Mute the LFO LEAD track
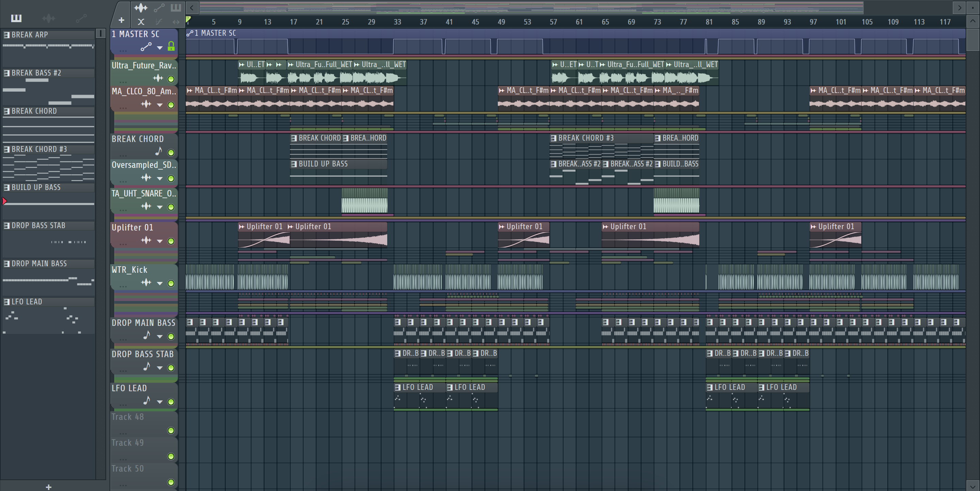The height and width of the screenshot is (491, 980). (171, 402)
